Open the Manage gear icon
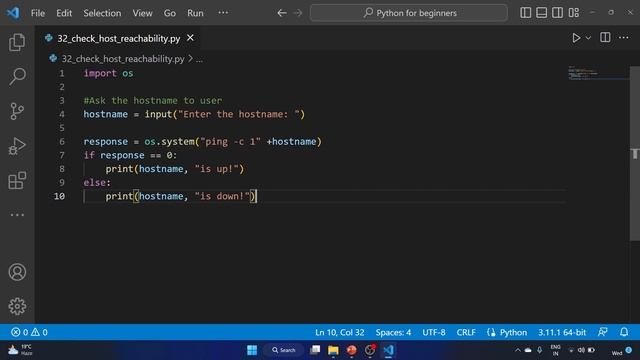The height and width of the screenshot is (360, 640). [17, 306]
